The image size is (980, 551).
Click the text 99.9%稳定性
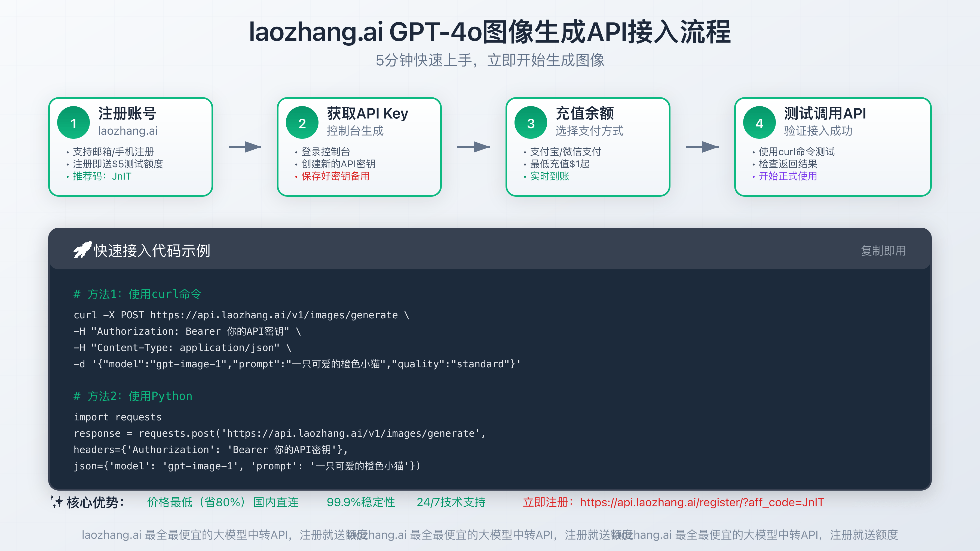(x=361, y=502)
